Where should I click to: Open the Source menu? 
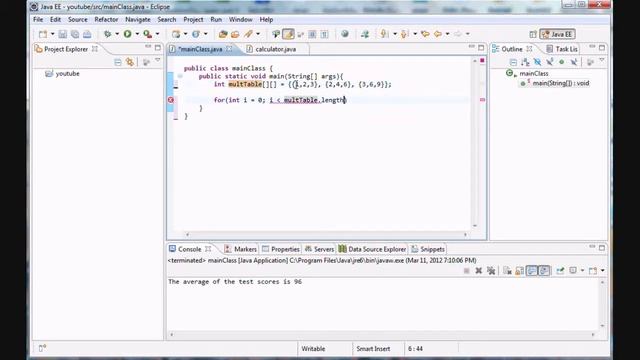78,20
